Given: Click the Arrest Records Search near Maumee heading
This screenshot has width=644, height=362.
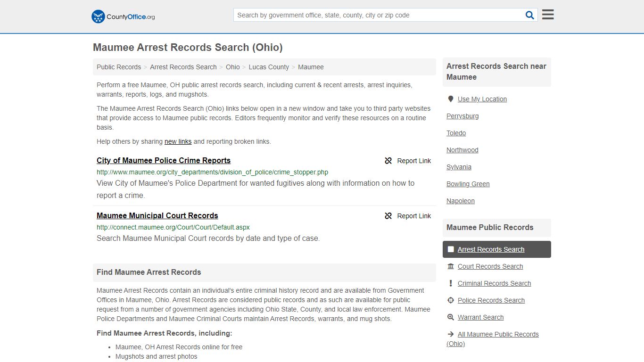Looking at the screenshot, I should (x=496, y=72).
